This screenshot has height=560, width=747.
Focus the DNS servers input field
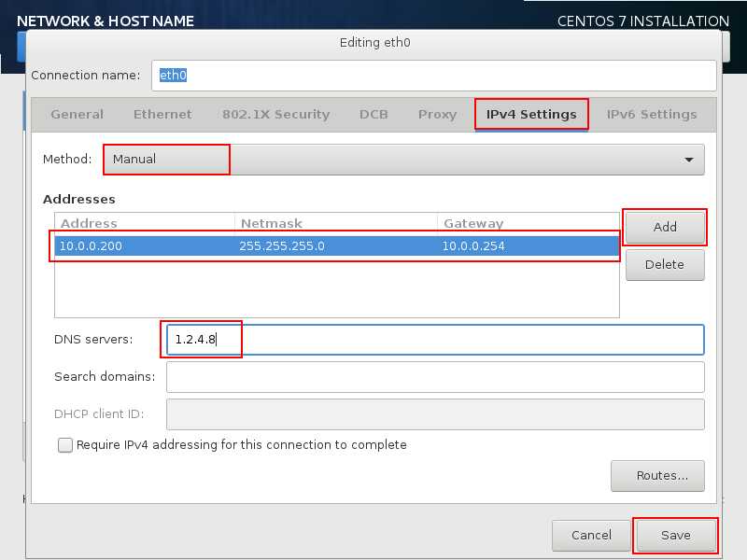(x=435, y=340)
